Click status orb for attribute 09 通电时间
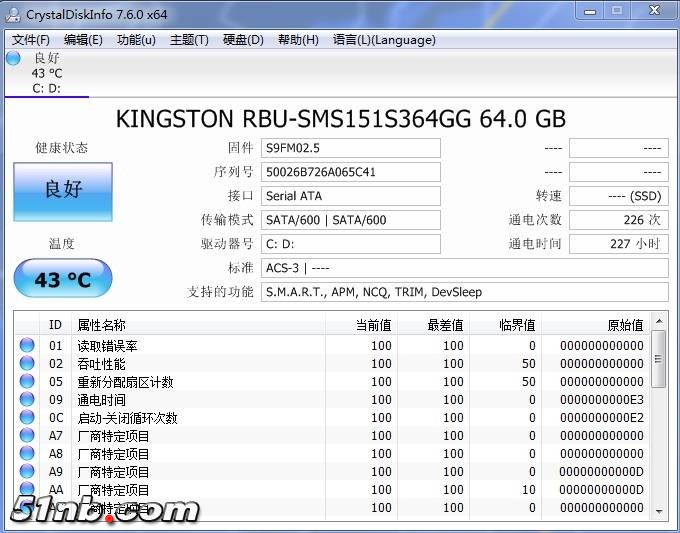 [x=27, y=400]
